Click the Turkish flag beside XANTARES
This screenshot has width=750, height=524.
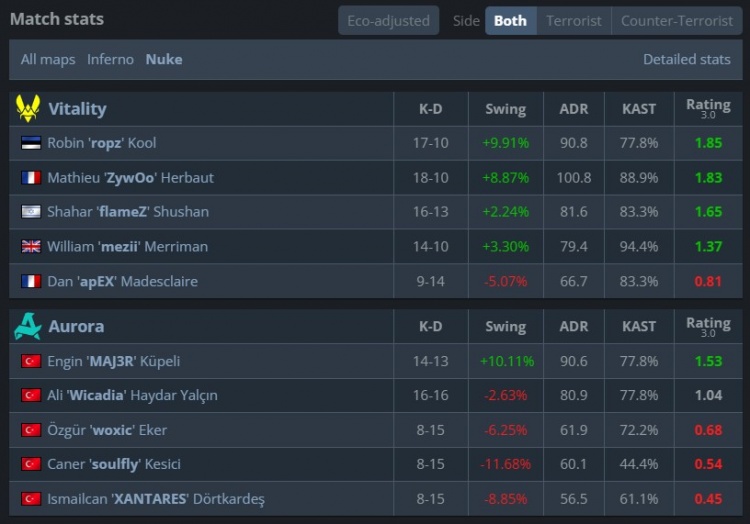[30, 499]
